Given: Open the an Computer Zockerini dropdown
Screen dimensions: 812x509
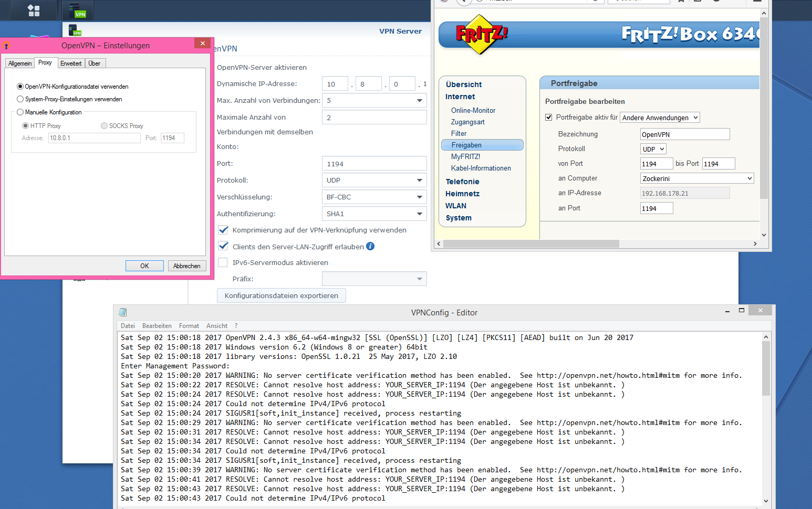Looking at the screenshot, I should point(697,178).
